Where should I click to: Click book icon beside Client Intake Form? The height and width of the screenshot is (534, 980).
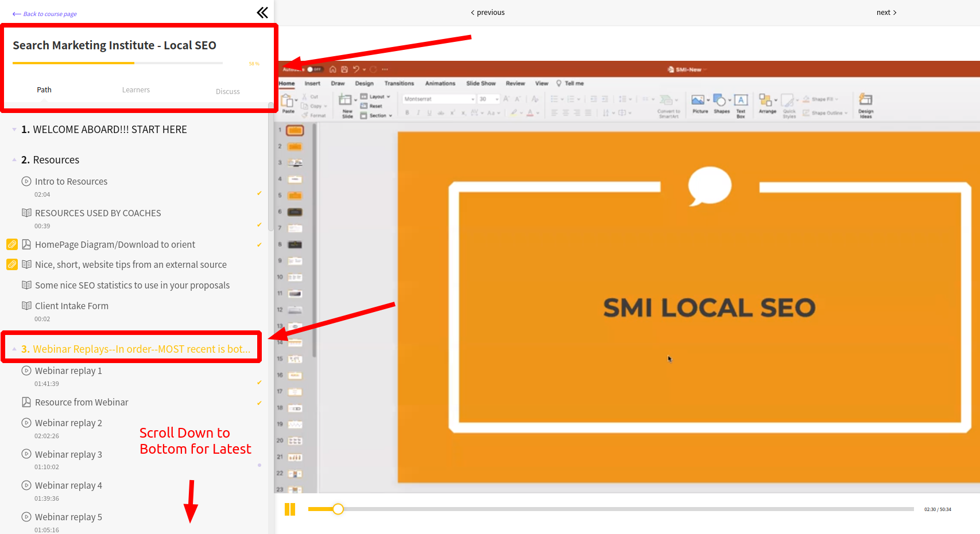[x=26, y=306]
